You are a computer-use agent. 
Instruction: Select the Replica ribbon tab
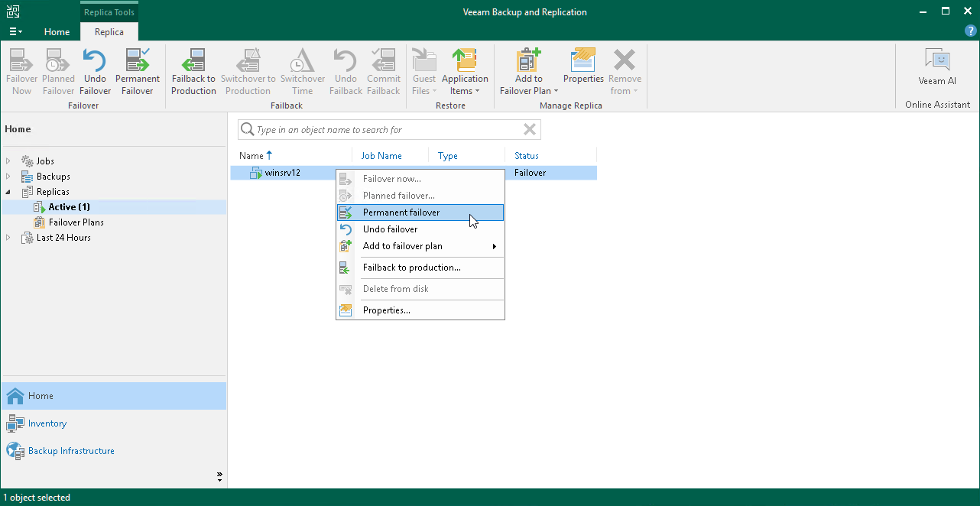click(109, 32)
